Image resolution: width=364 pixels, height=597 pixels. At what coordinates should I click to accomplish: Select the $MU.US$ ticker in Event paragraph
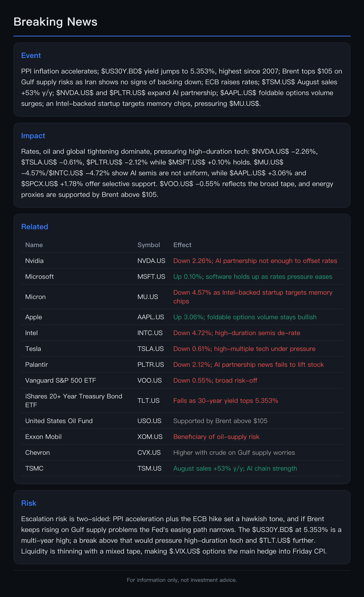pyautogui.click(x=245, y=103)
